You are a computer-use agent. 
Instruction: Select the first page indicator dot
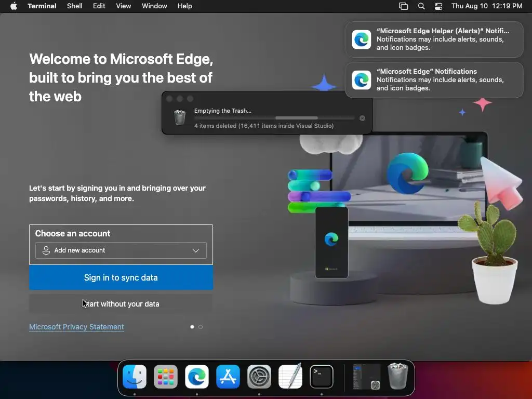(x=192, y=327)
